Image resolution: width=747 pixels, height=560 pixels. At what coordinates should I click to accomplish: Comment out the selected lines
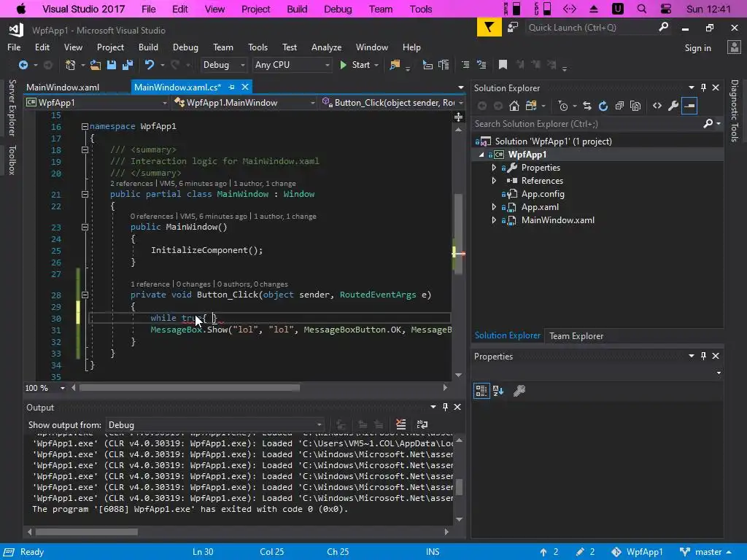(x=465, y=65)
